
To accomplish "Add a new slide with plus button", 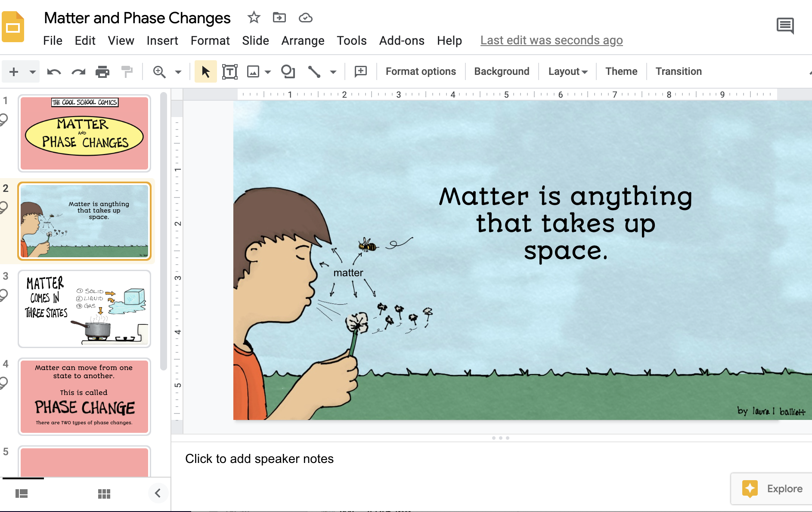I will coord(14,71).
